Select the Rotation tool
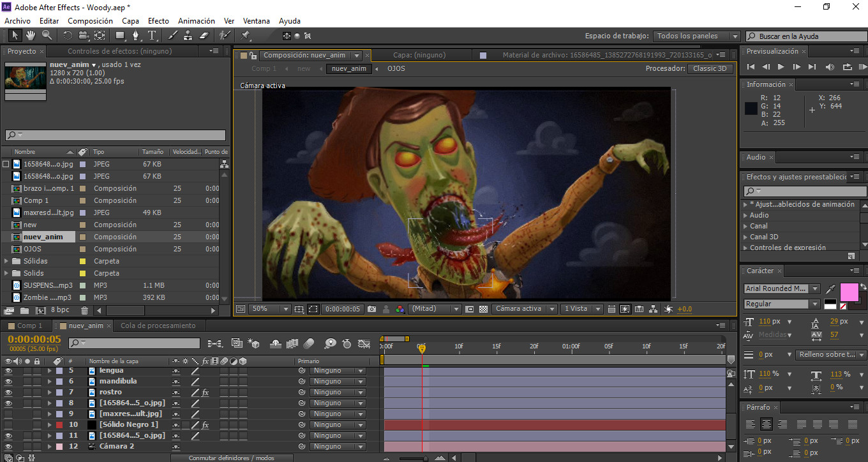Image resolution: width=868 pixels, height=462 pixels. click(x=68, y=35)
